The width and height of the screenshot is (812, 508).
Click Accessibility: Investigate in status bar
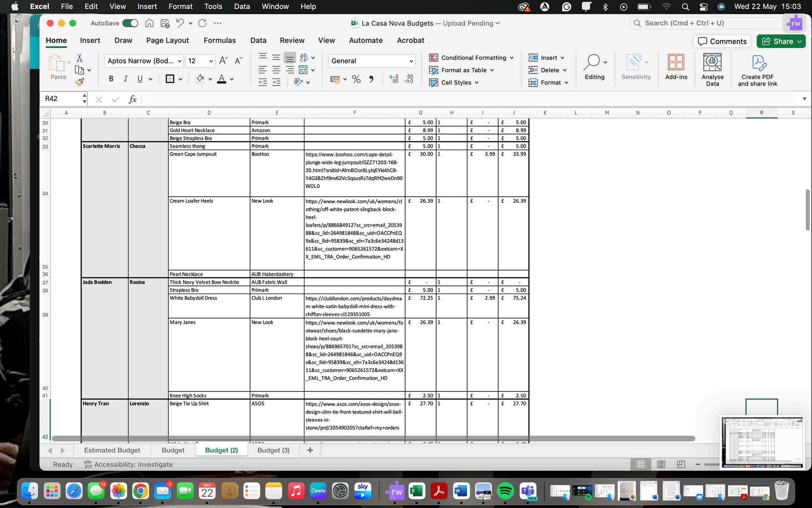(x=128, y=464)
